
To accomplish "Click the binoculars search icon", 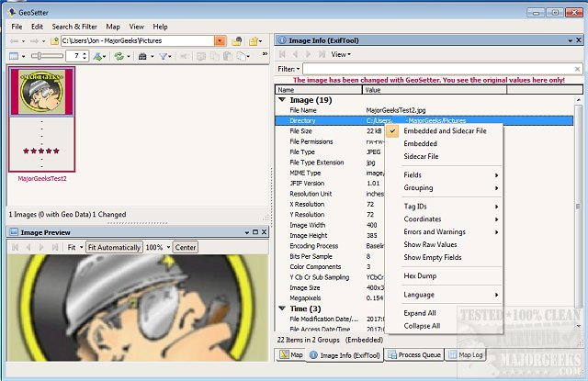I will (x=142, y=56).
